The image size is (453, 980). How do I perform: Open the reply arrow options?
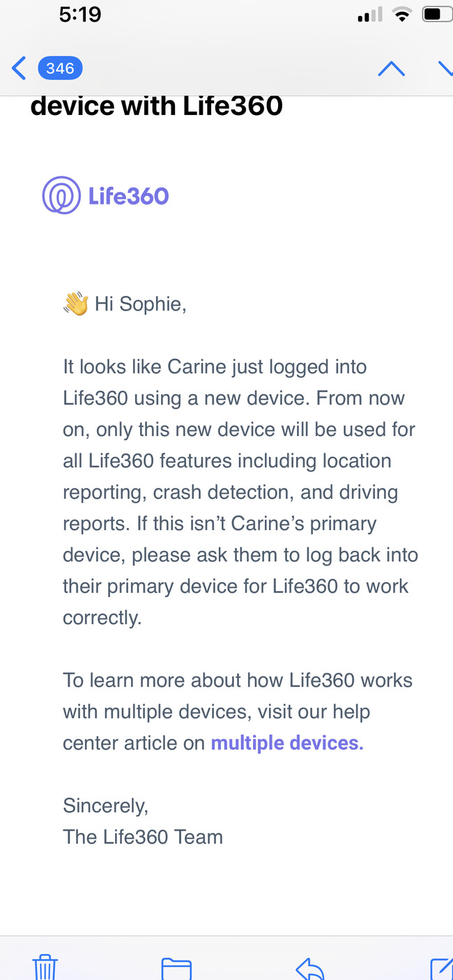tap(310, 968)
